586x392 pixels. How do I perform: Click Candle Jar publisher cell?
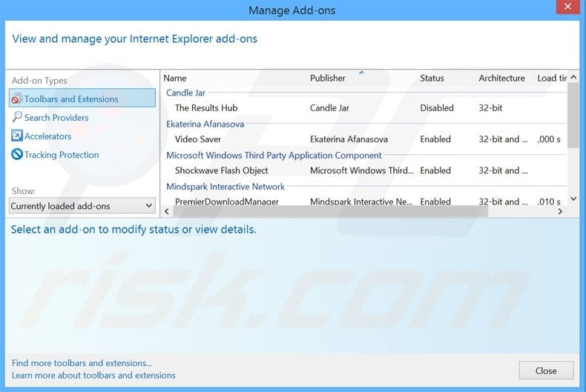coord(329,108)
